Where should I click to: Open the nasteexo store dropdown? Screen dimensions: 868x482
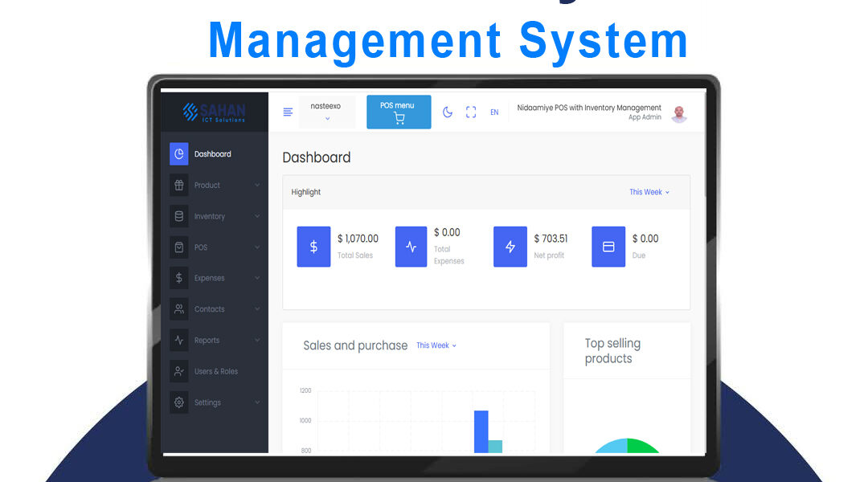click(x=326, y=112)
